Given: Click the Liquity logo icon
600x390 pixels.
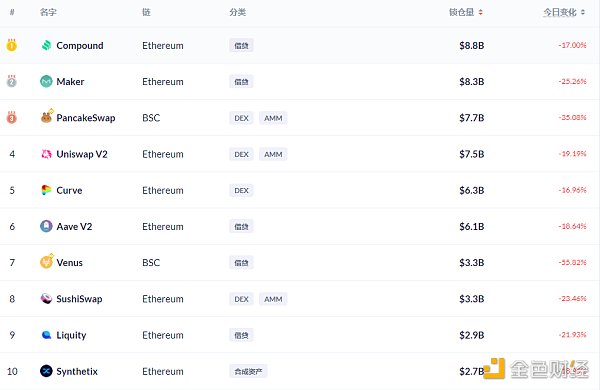Looking at the screenshot, I should 46,335.
